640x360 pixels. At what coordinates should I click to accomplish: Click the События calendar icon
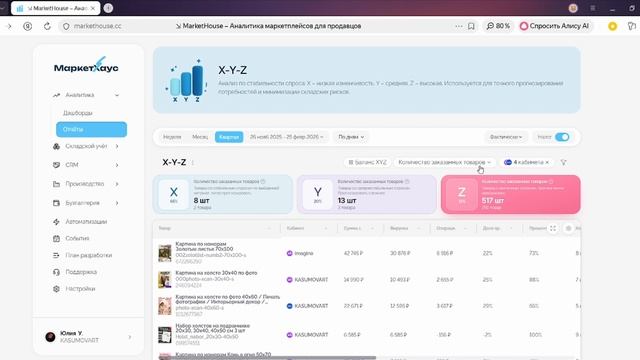pos(56,238)
